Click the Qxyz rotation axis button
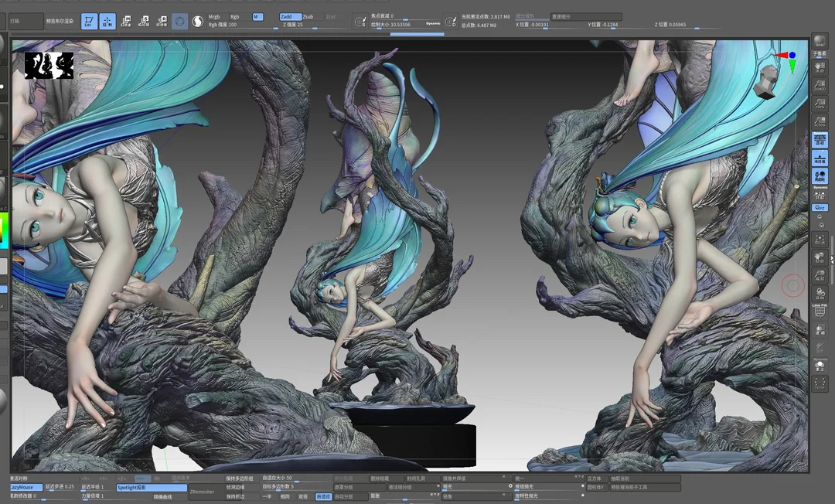The width and height of the screenshot is (835, 504). pyautogui.click(x=820, y=207)
